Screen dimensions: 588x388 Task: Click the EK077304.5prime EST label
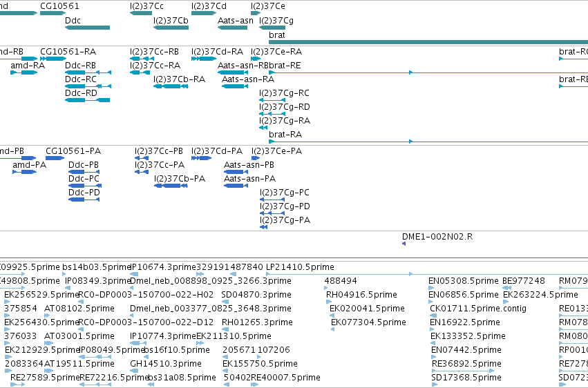tap(369, 322)
